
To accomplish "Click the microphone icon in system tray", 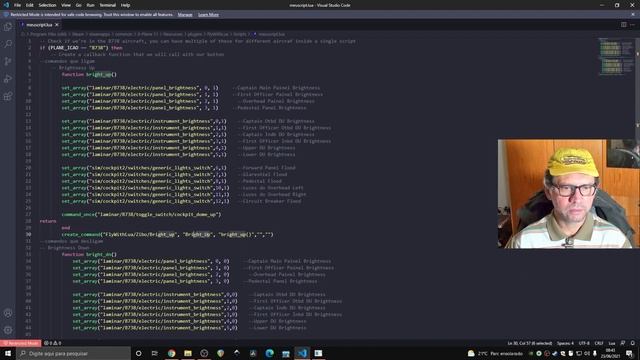I will coord(595,353).
